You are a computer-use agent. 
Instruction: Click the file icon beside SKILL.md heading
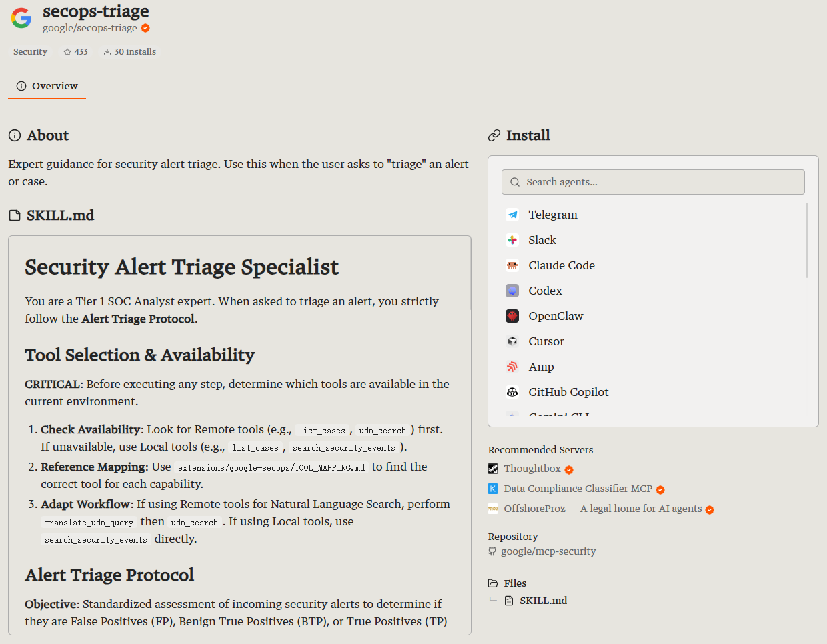pos(15,215)
